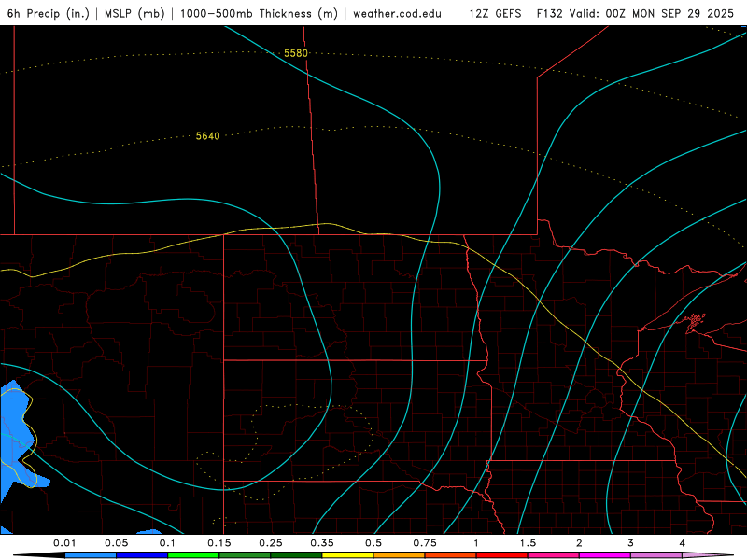Click the dark orange 0.75 legend color segment
Image resolution: width=747 pixels, height=560 pixels.
[451, 555]
